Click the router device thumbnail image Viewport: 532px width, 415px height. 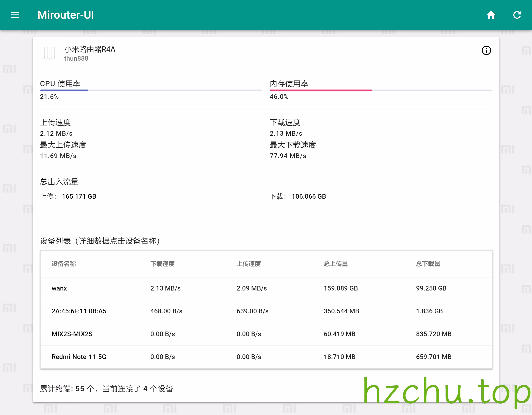coord(49,54)
